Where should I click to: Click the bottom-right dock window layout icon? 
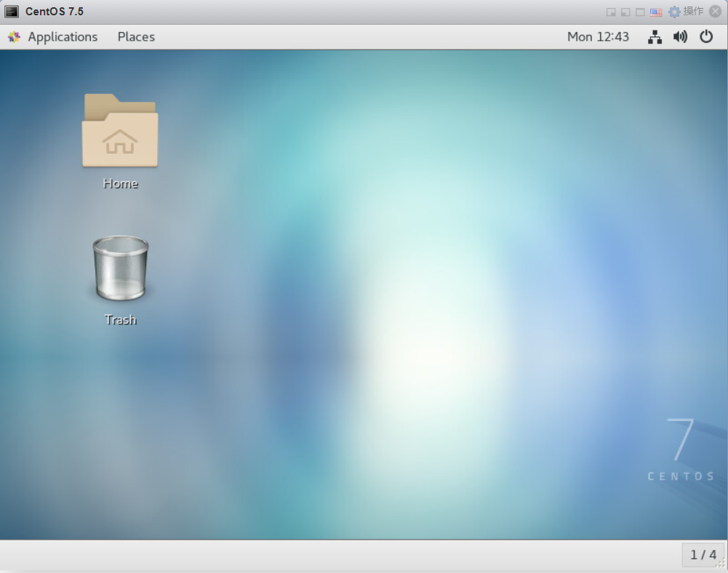pyautogui.click(x=611, y=12)
